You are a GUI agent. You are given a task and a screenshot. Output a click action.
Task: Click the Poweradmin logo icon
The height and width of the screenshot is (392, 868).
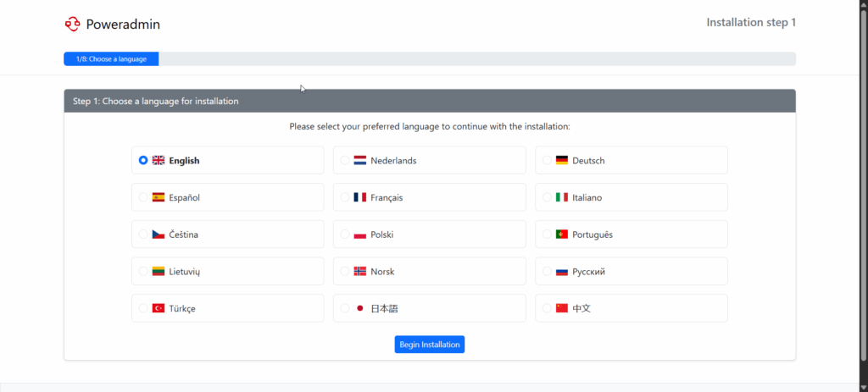[73, 24]
